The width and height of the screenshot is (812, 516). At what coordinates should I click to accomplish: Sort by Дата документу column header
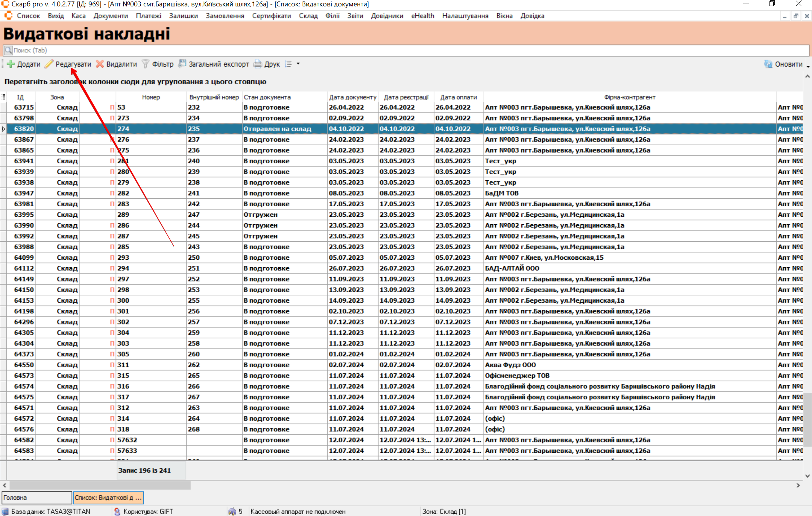(x=352, y=97)
